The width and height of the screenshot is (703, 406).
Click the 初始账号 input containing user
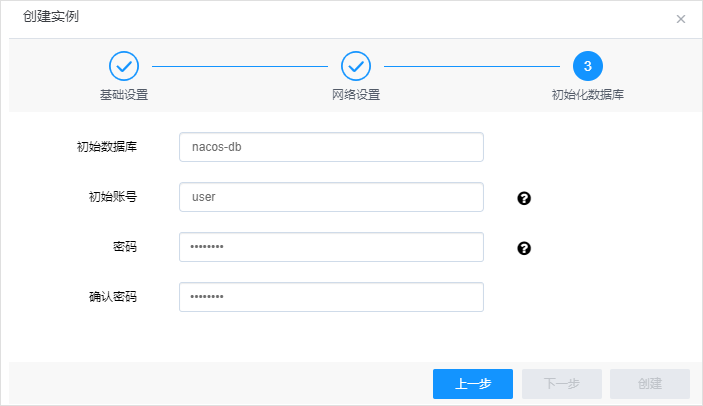coord(331,197)
